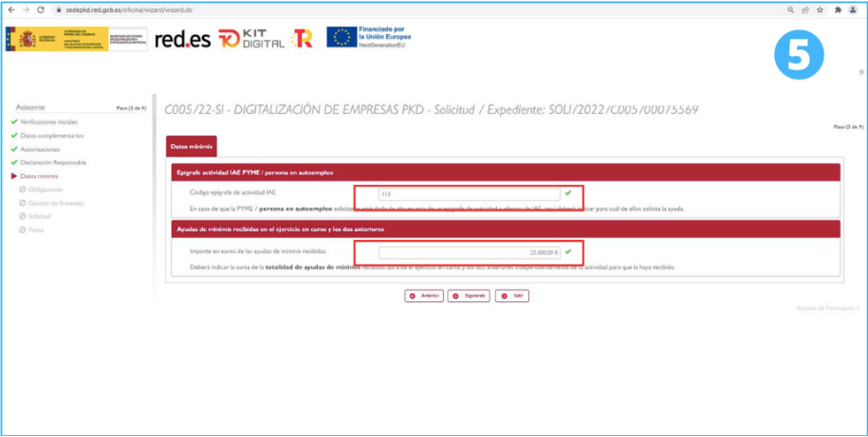
Task: Click the Código epígrafe IAE input field
Action: coord(470,194)
